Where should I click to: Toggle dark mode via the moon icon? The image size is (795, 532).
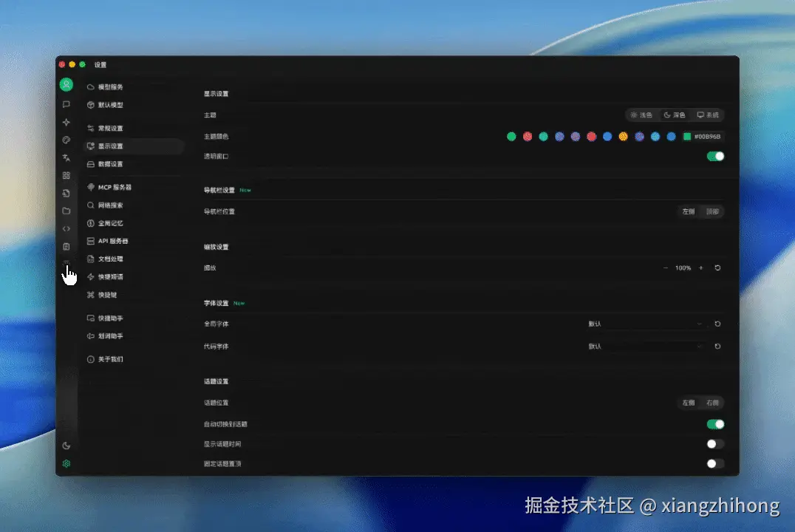(66, 446)
